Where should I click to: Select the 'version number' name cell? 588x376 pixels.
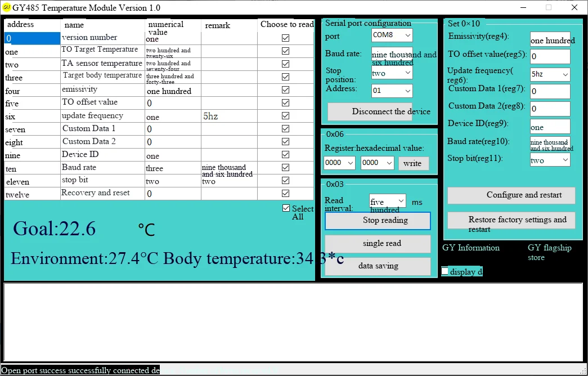102,38
